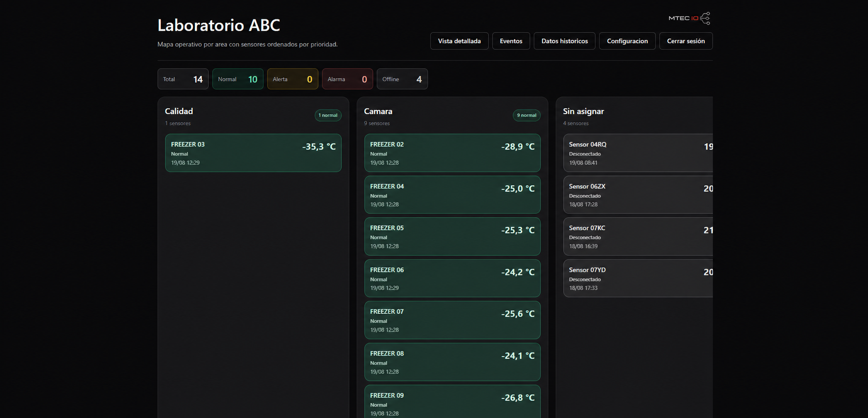Select the Alerta 0 summary chip
The height and width of the screenshot is (418, 868).
293,79
